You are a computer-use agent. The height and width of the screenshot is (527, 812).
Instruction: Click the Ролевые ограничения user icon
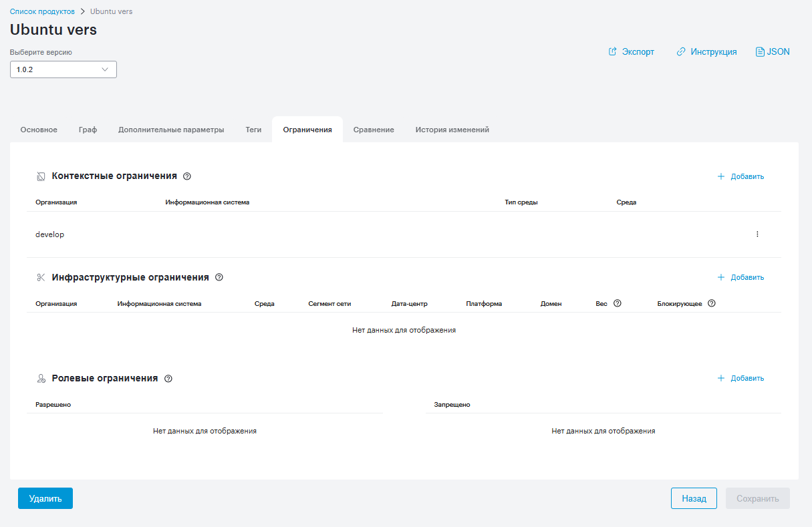[x=41, y=378]
